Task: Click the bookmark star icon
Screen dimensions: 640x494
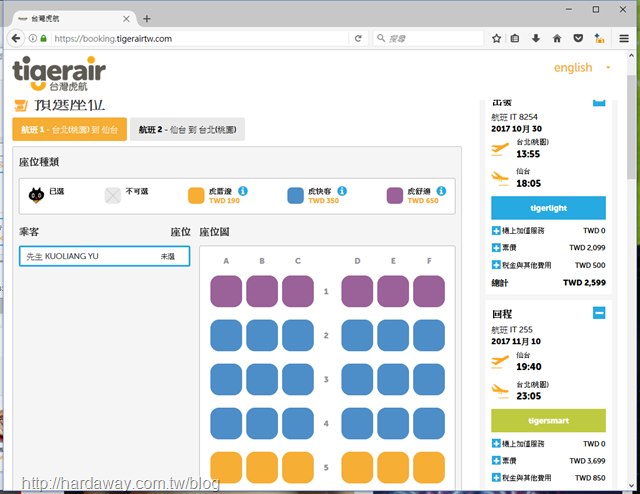Action: click(496, 38)
